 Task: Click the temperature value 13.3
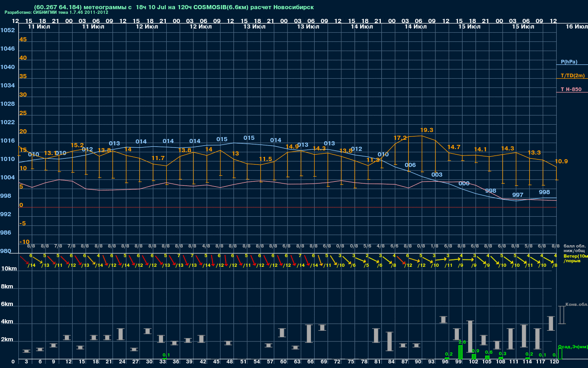[x=534, y=153]
